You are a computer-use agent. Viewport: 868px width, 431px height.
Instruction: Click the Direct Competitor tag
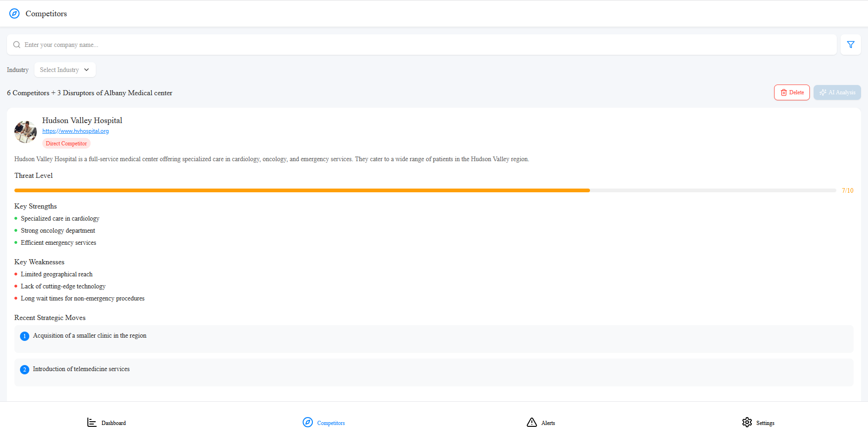click(66, 144)
